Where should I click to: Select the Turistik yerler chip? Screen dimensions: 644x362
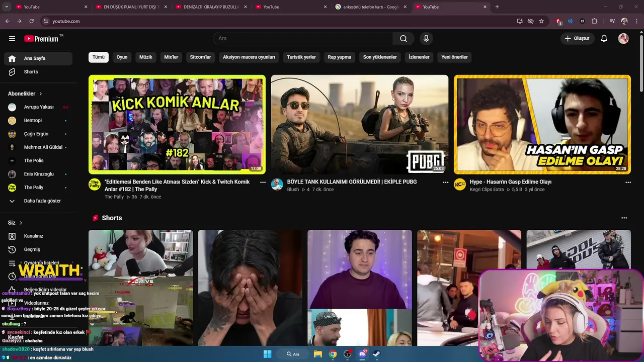point(301,57)
